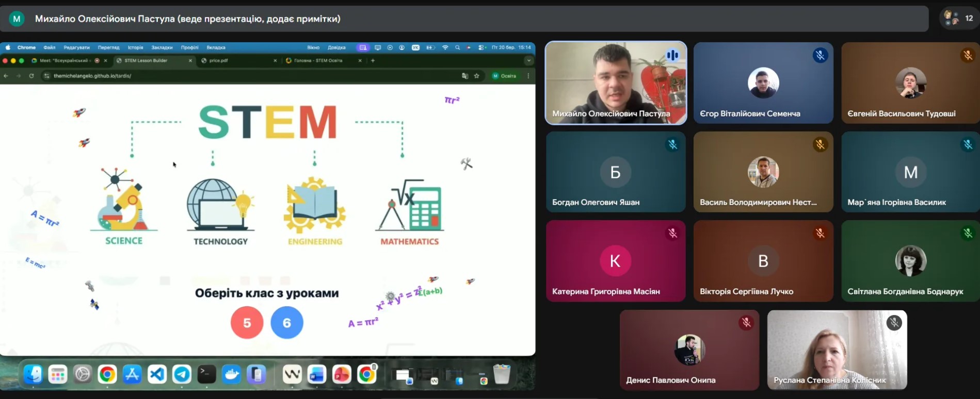Click the Technology laptop globe illustration
The image size is (980, 399).
click(220, 204)
